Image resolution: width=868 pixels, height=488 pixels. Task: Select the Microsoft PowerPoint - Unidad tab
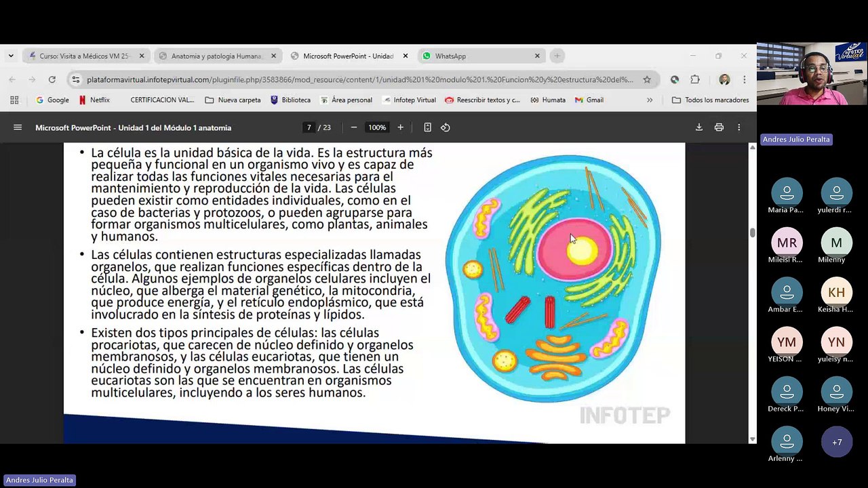pos(349,56)
